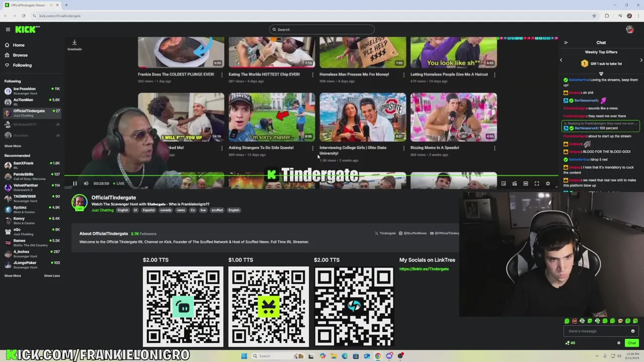Viewport: 644px width, 362px height.
Task: Open 'Asking Strangers To Do Side Quests' thumbnail
Action: coord(272,117)
